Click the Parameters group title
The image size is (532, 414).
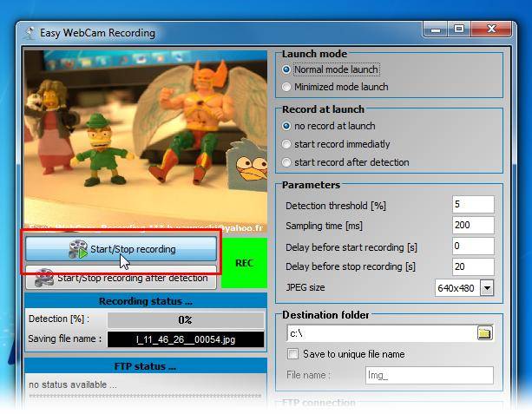click(311, 185)
